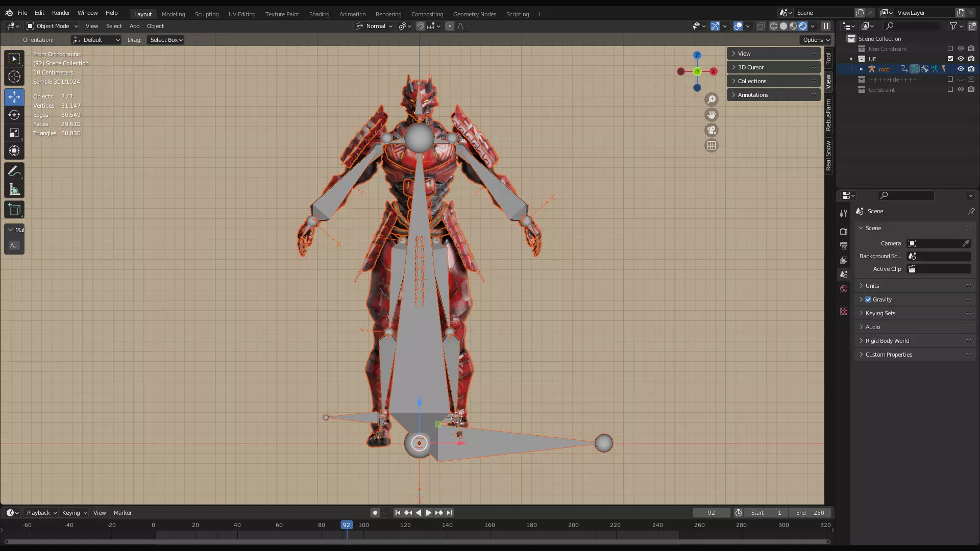Toggle Constraint collection checkbox
Screen dimensions: 980x551
pyautogui.click(x=950, y=90)
